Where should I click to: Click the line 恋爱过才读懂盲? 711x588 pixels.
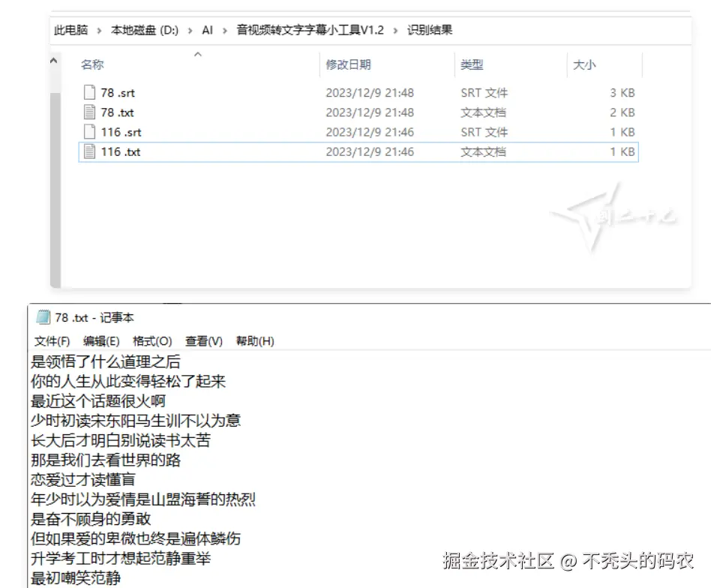click(x=83, y=480)
